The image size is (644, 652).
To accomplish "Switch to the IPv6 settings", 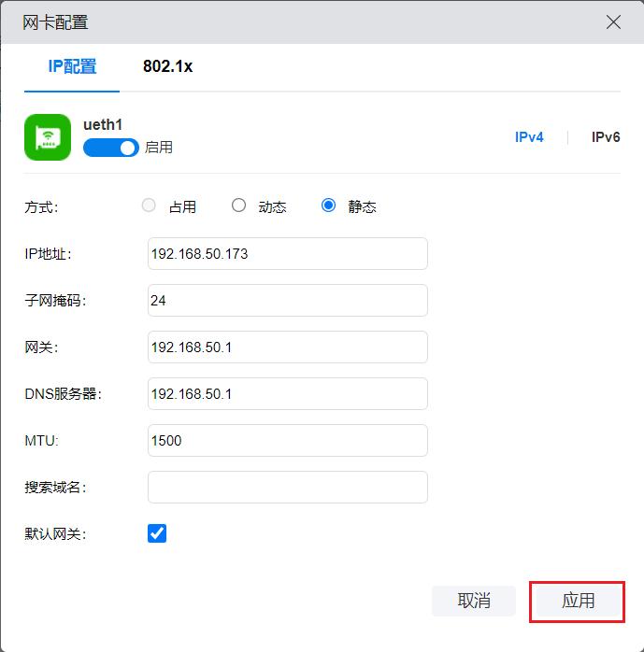I will pyautogui.click(x=605, y=137).
